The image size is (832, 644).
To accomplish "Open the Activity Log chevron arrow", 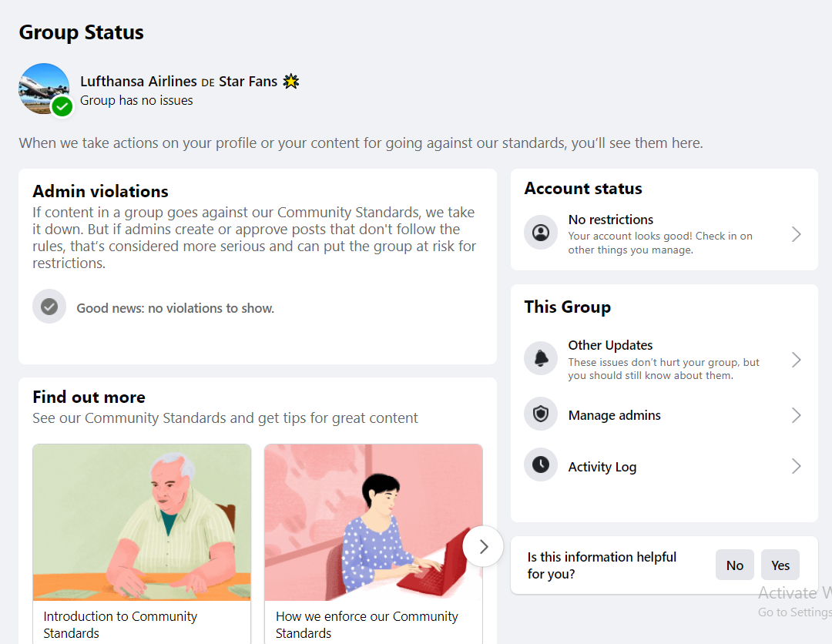I will click(796, 466).
